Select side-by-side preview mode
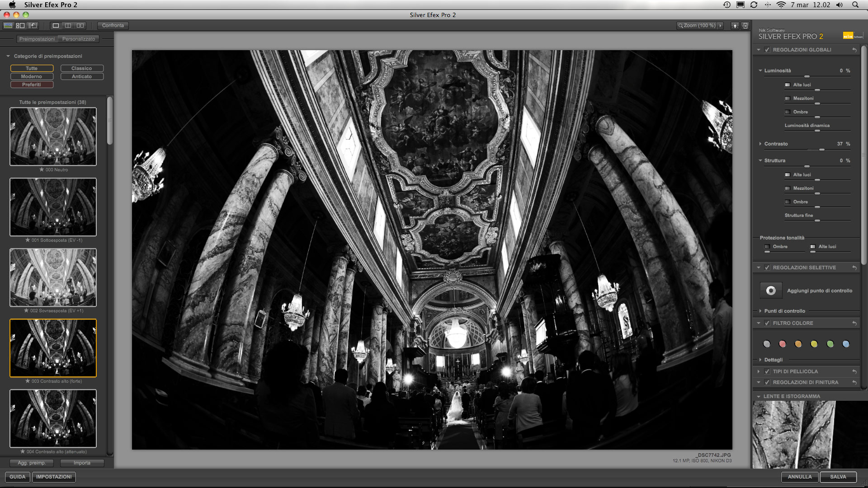 (x=80, y=26)
